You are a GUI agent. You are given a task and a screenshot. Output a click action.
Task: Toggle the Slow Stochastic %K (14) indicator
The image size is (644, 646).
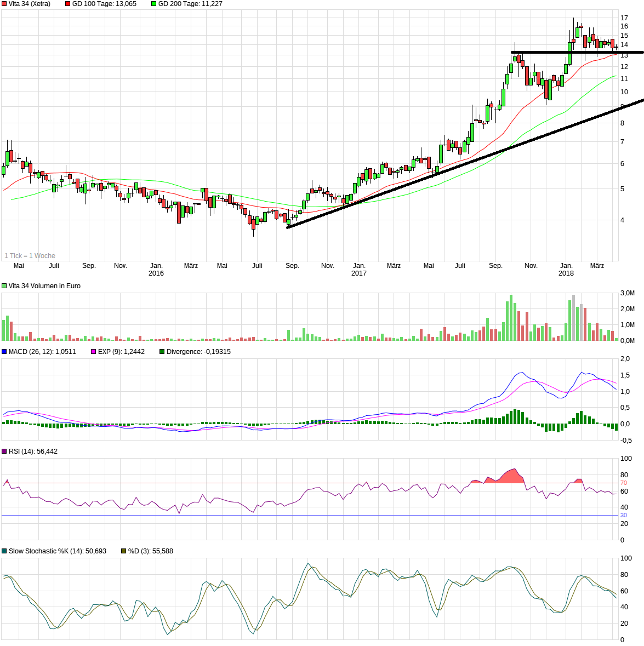pos(4,551)
